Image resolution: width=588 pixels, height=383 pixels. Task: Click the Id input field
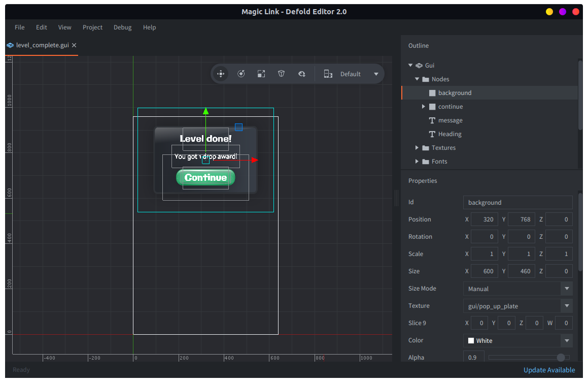tap(517, 203)
